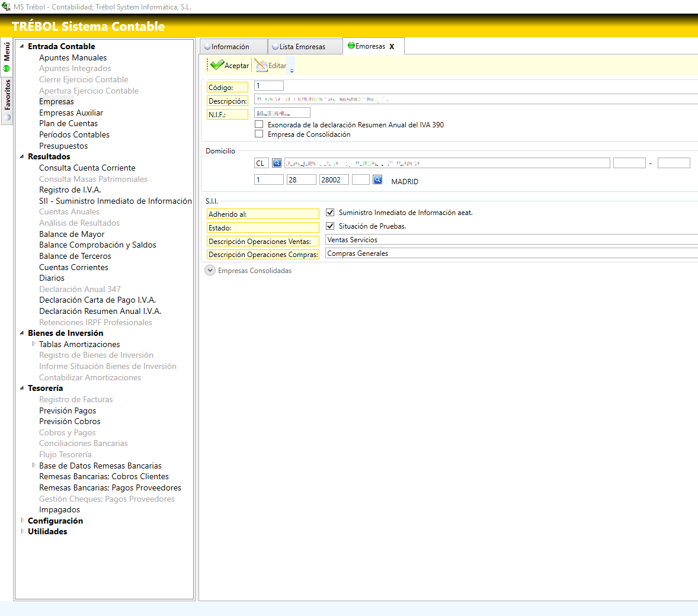
Task: Click the province code field showing 28
Action: pos(302,179)
